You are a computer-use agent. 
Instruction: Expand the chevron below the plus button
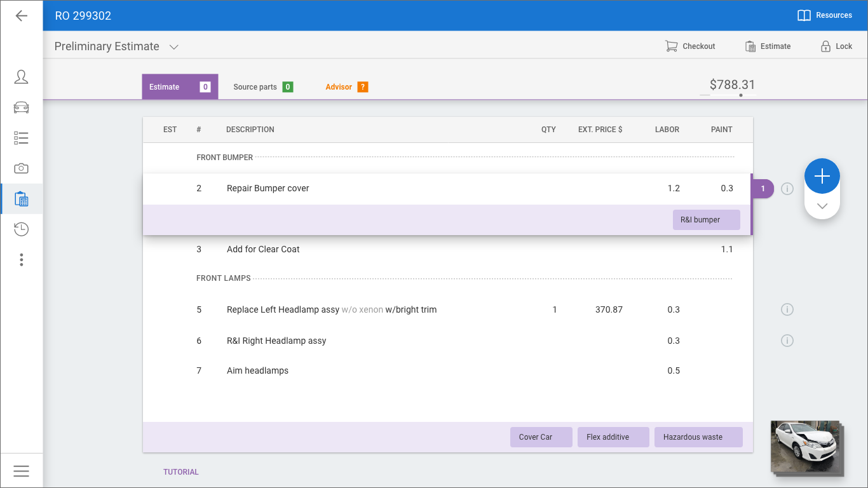point(822,207)
